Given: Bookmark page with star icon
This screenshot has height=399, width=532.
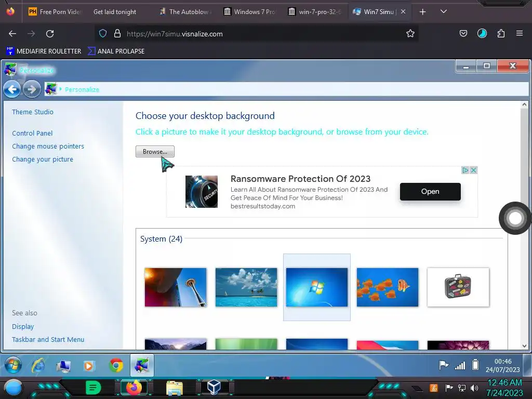Looking at the screenshot, I should [x=410, y=34].
